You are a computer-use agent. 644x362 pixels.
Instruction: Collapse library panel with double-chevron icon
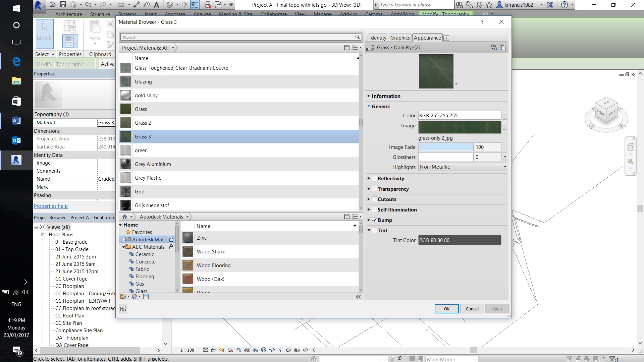point(358,297)
